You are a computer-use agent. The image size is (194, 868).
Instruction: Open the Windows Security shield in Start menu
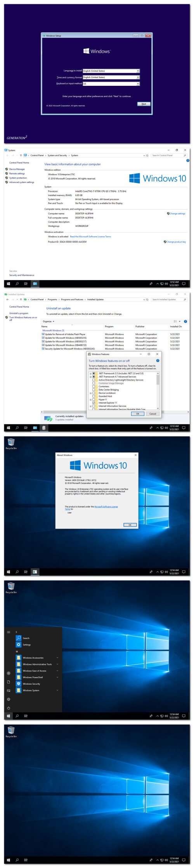tap(18, 684)
